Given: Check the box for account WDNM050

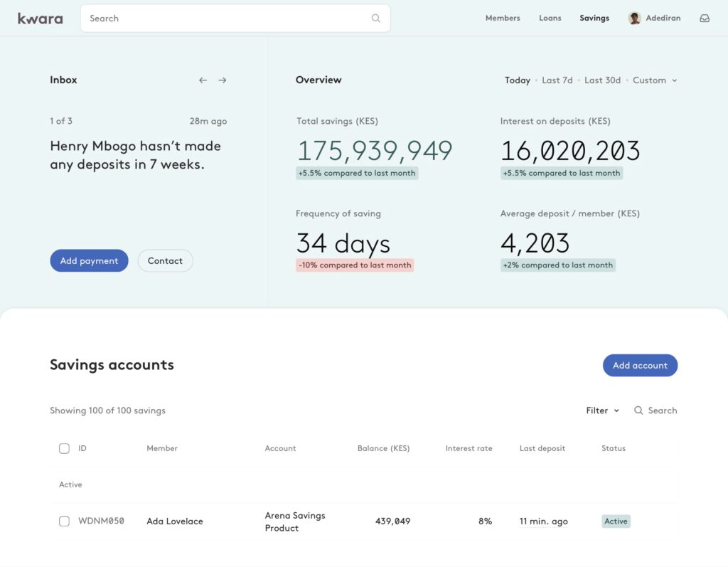Looking at the screenshot, I should tap(64, 521).
